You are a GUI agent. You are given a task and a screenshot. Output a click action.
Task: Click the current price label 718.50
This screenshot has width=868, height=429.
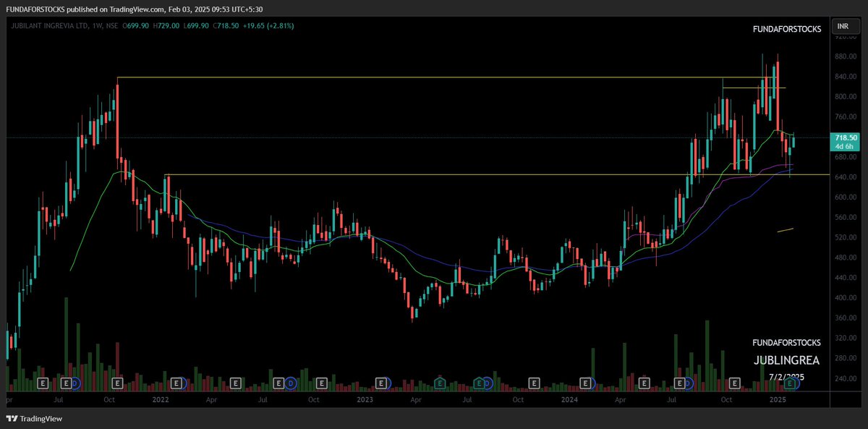click(846, 137)
